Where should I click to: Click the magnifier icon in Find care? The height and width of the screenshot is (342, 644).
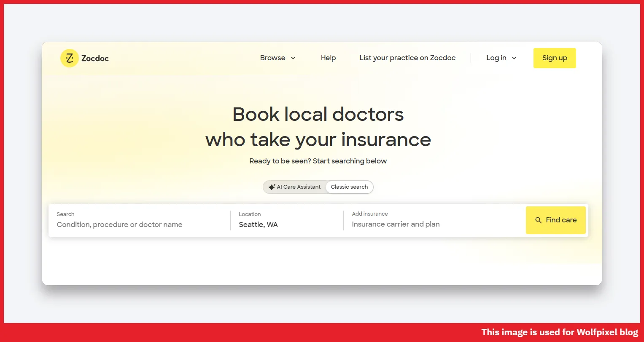tap(538, 220)
